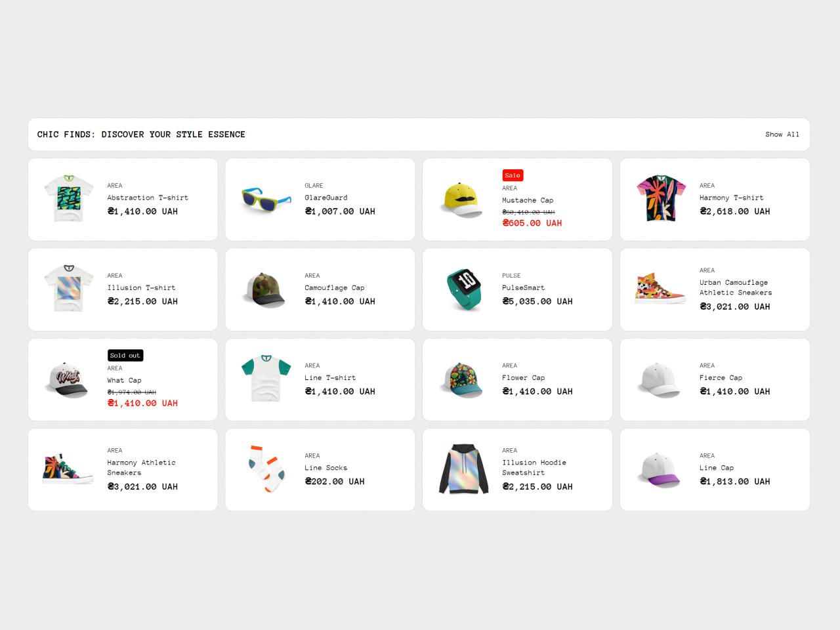The image size is (840, 630).
Task: Open the Illusion Hoodie Sweatshirt title
Action: tap(534, 467)
